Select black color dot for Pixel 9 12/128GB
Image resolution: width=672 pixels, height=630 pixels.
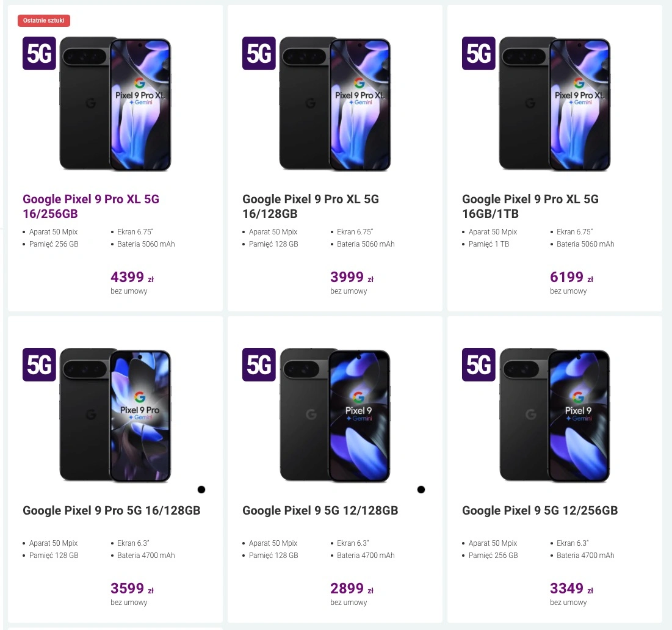[421, 490]
